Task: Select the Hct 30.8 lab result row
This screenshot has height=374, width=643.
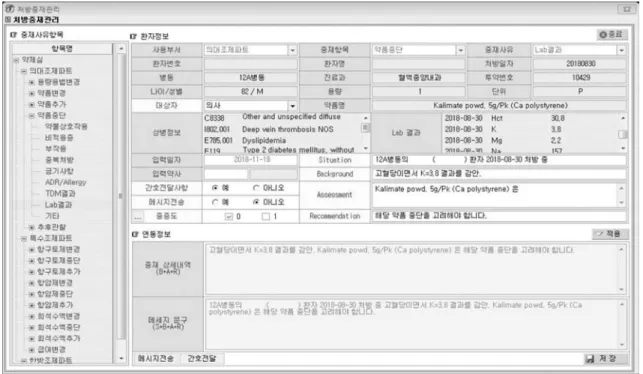Action: tap(531, 118)
